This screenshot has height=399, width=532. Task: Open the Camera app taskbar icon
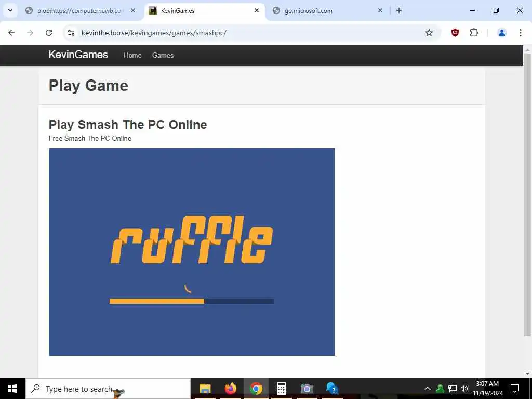307,389
